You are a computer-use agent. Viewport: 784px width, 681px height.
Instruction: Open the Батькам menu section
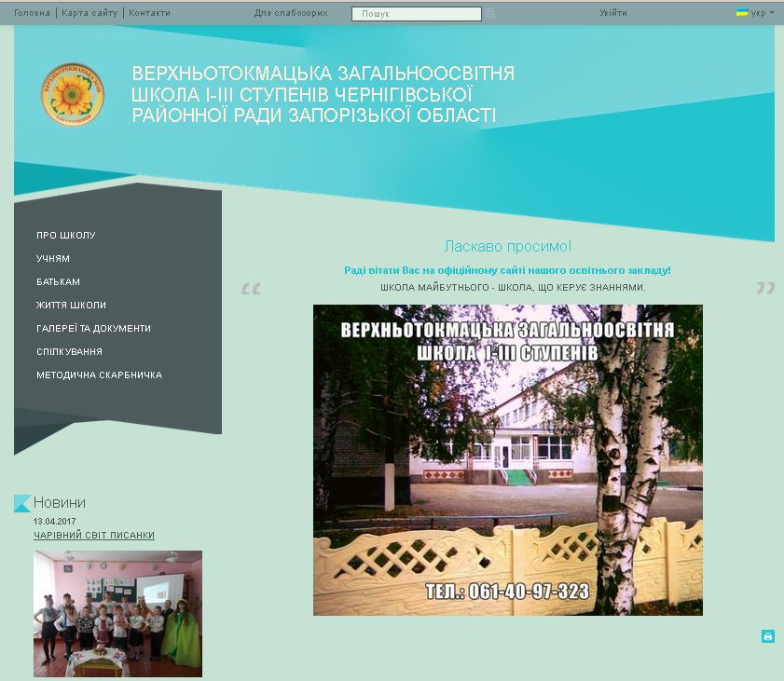tap(58, 282)
